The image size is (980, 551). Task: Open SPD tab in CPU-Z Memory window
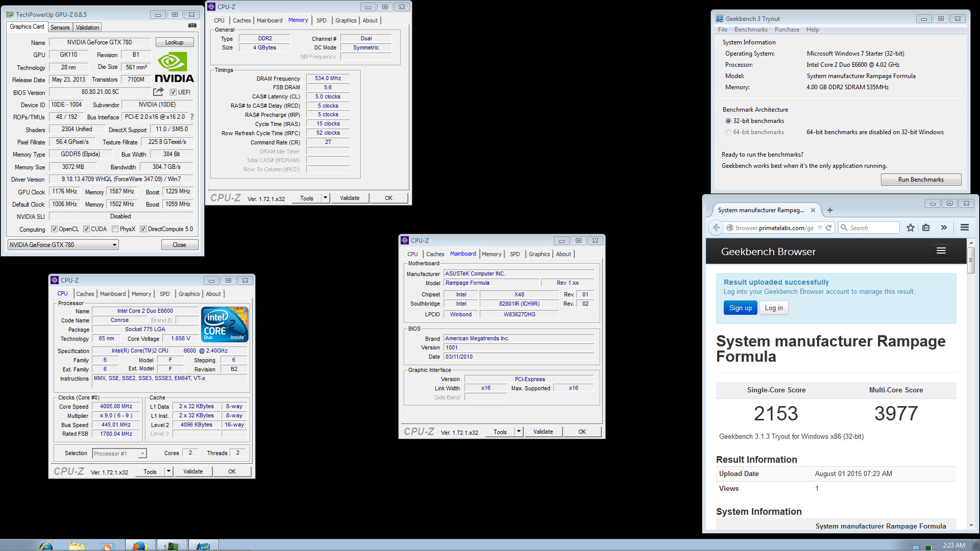pyautogui.click(x=321, y=20)
